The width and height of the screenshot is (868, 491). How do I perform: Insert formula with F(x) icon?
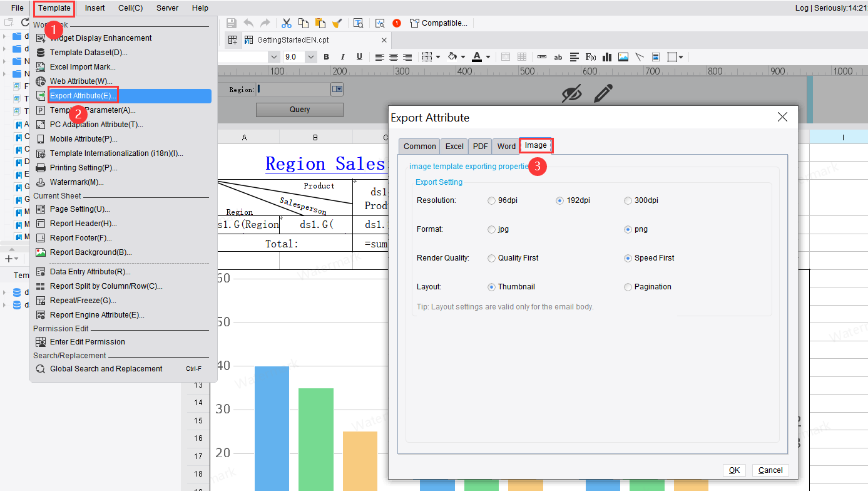(x=590, y=57)
